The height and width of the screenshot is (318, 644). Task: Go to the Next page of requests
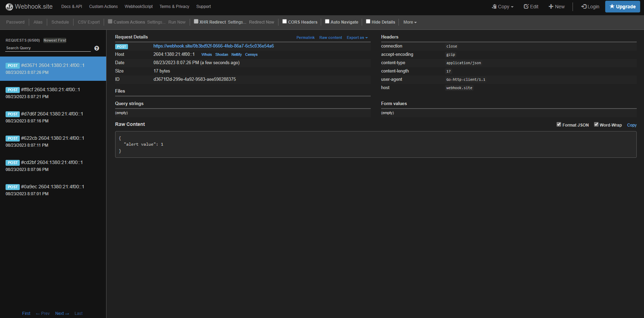pyautogui.click(x=62, y=313)
